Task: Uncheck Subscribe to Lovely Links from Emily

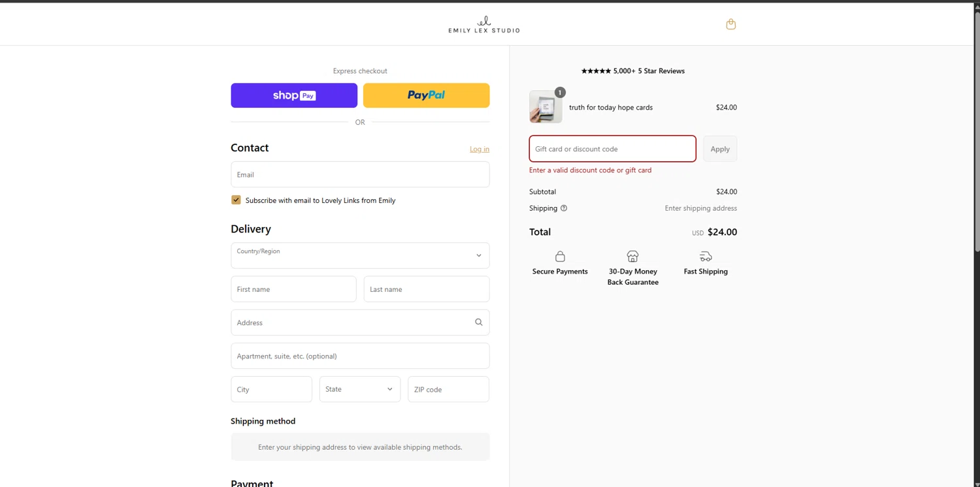Action: tap(236, 200)
